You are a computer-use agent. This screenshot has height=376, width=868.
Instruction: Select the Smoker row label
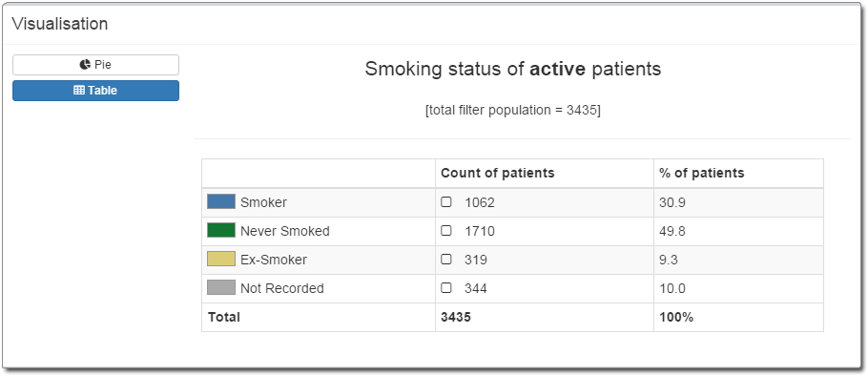click(263, 202)
